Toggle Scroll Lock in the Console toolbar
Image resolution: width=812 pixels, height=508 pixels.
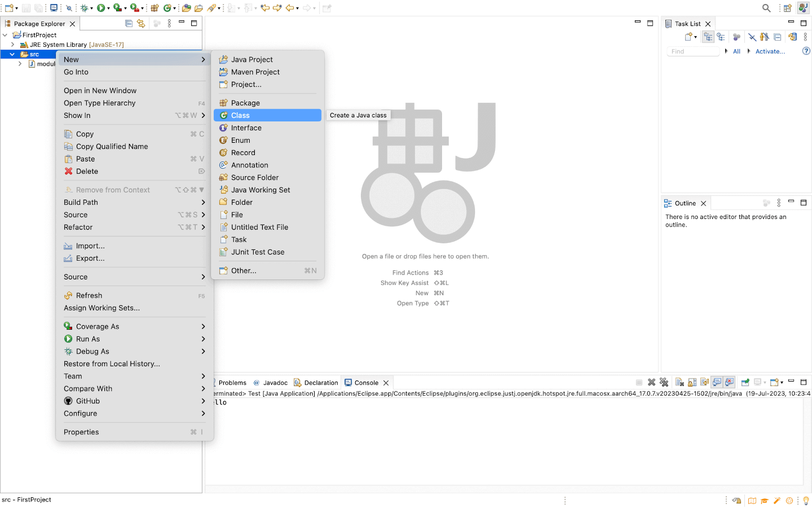click(692, 383)
